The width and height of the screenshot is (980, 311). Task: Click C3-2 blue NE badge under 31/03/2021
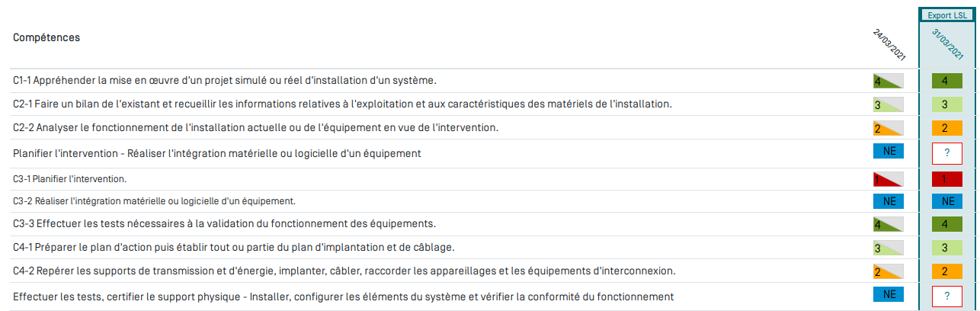(946, 201)
